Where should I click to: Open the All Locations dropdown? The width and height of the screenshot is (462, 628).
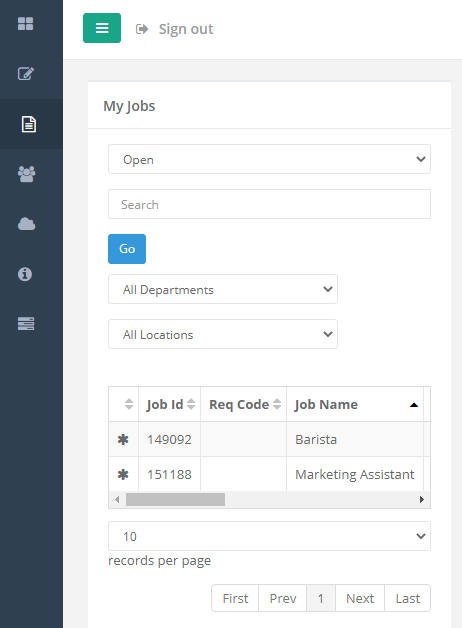coord(223,334)
